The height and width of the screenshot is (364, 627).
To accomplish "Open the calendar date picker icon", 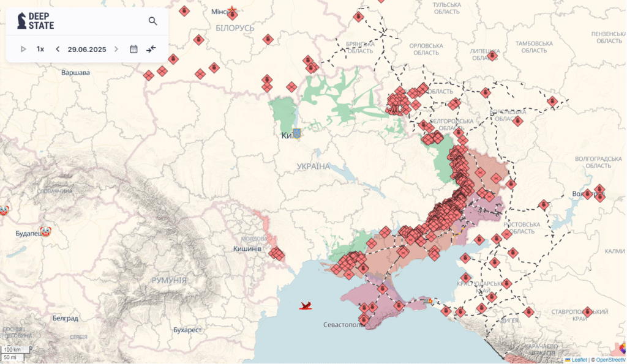I will [133, 48].
